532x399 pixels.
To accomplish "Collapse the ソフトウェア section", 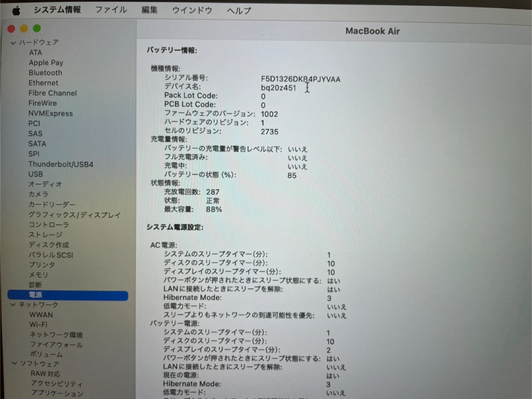I will click(15, 364).
